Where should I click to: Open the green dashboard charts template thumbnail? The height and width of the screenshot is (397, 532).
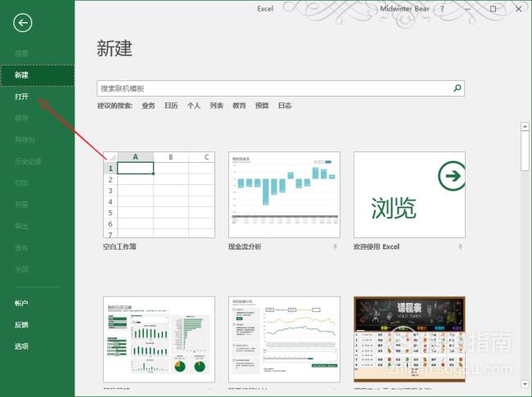(x=159, y=340)
